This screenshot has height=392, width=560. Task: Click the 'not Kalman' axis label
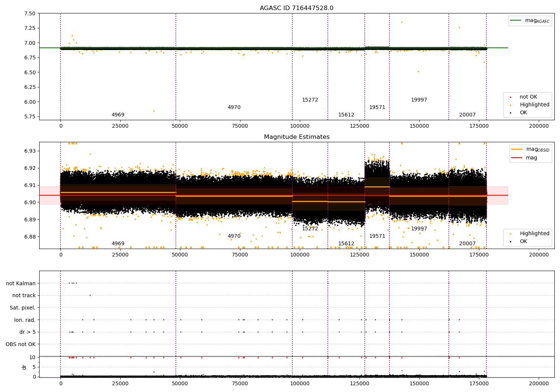point(21,283)
